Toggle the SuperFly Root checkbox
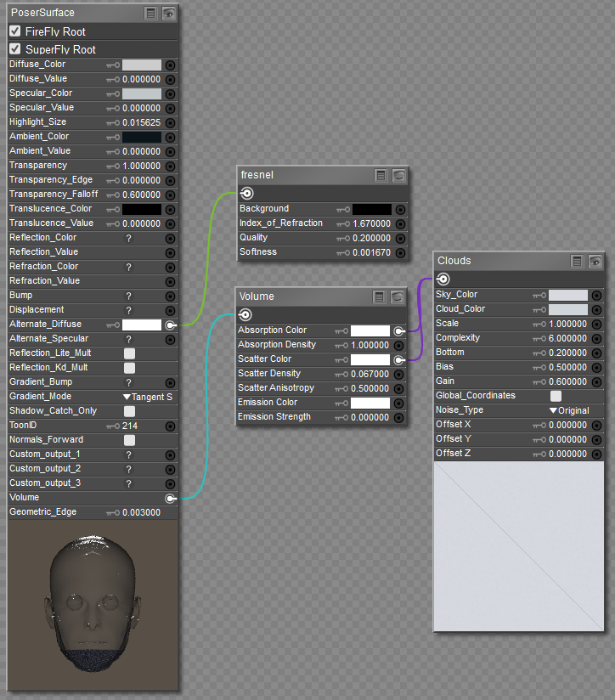The image size is (615, 700). point(15,49)
